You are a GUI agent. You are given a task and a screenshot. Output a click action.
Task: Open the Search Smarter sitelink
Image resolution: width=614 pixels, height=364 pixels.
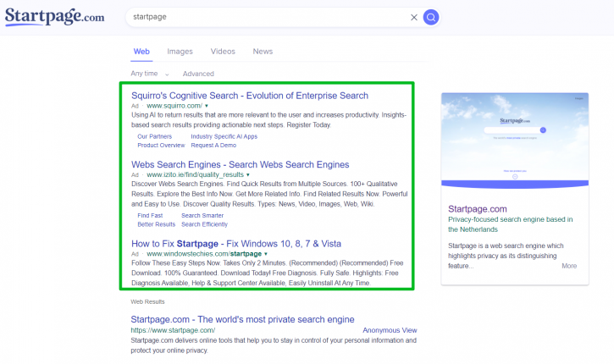coord(202,215)
